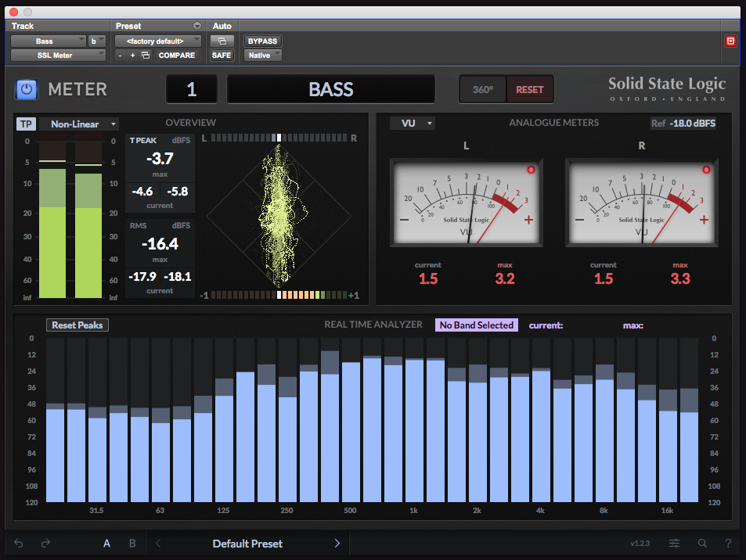Click the redo arrow icon

[x=45, y=543]
